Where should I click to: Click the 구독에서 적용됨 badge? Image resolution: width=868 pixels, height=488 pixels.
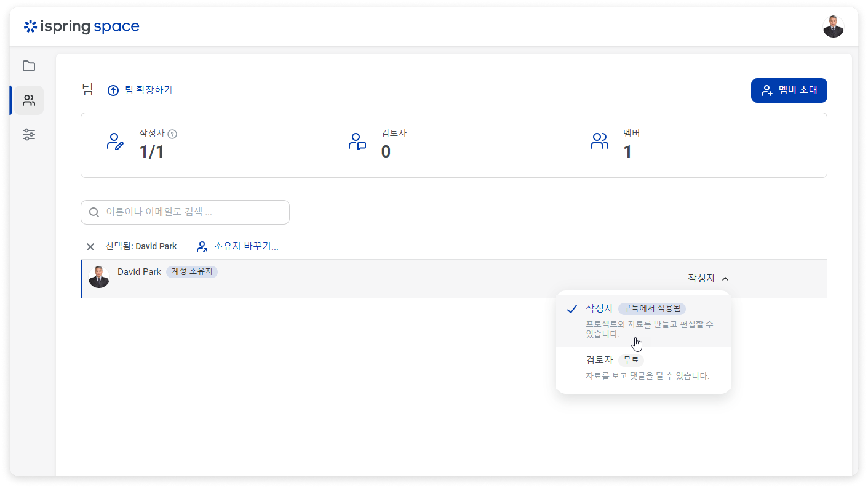[652, 308]
